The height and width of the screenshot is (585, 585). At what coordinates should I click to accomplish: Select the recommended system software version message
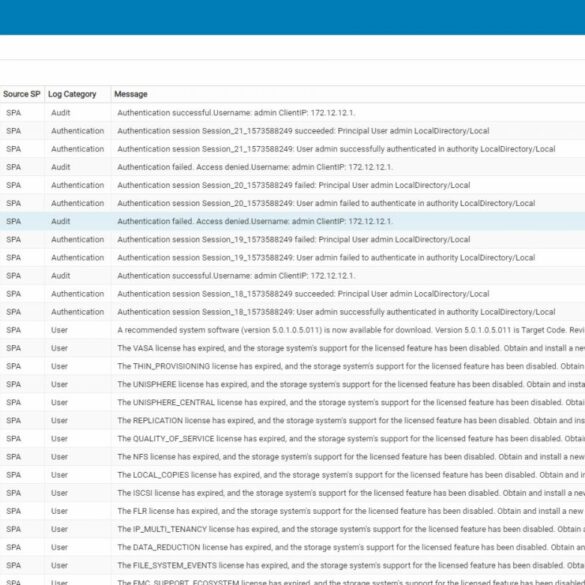click(x=351, y=330)
